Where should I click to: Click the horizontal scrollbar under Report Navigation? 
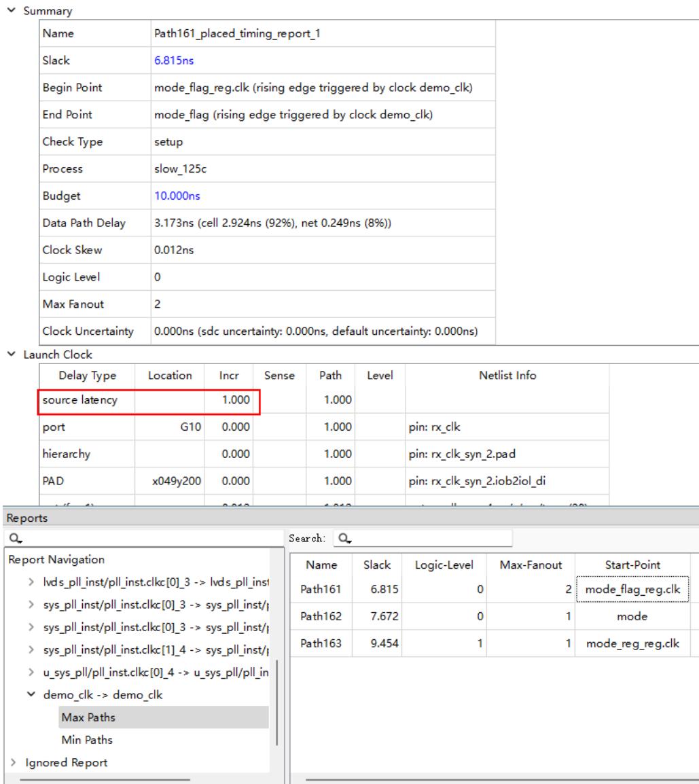[105, 779]
